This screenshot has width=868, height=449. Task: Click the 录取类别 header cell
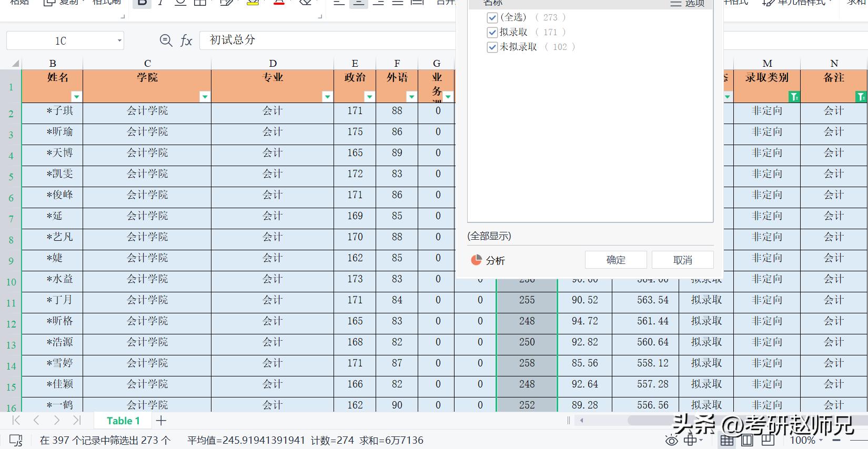767,86
